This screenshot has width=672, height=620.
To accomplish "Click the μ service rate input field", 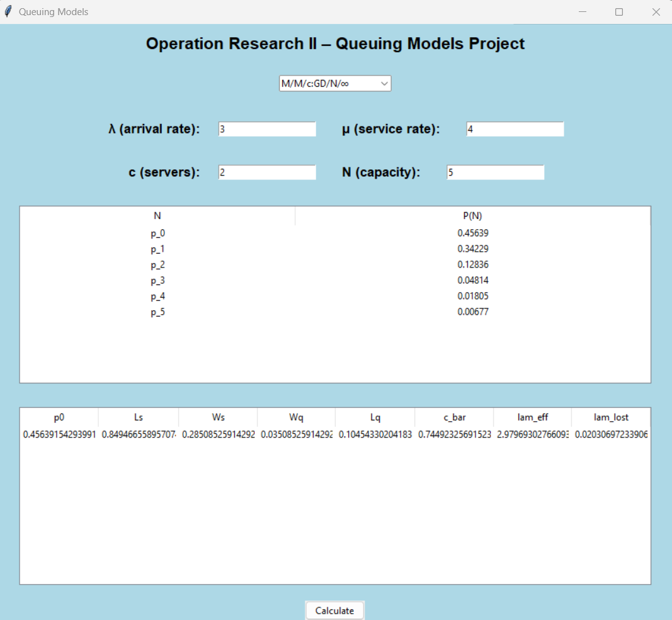I will point(515,129).
